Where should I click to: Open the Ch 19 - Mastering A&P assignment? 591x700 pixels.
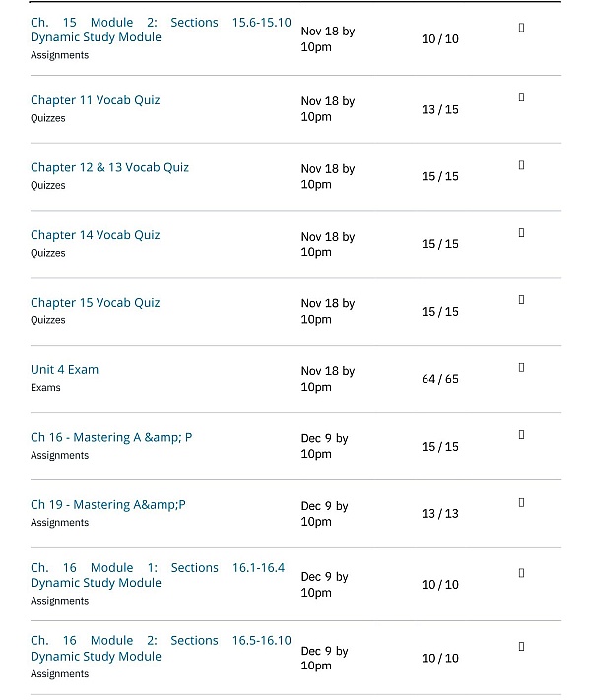(107, 505)
